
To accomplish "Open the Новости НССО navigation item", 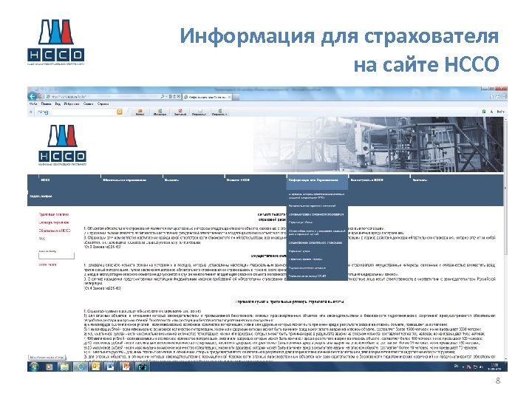I will [238, 180].
